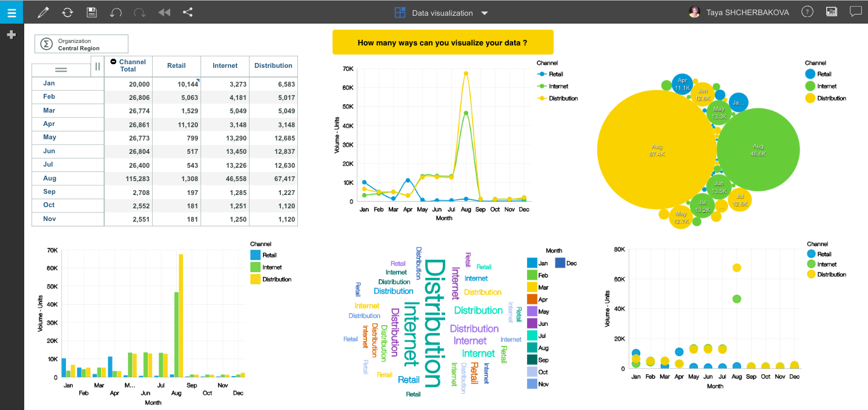Open the share icon
The width and height of the screenshot is (868, 410).
tap(188, 12)
